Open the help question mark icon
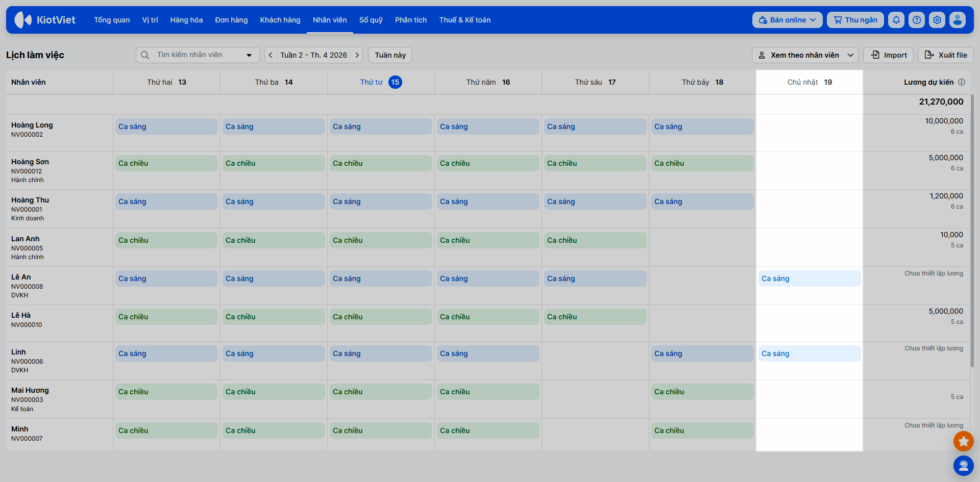The image size is (980, 482). click(917, 20)
